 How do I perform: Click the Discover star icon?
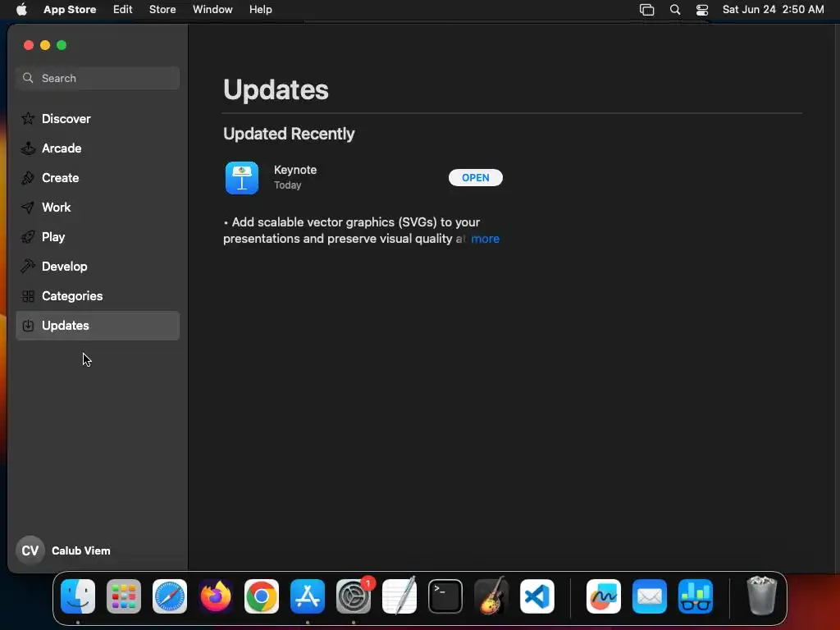click(x=28, y=118)
